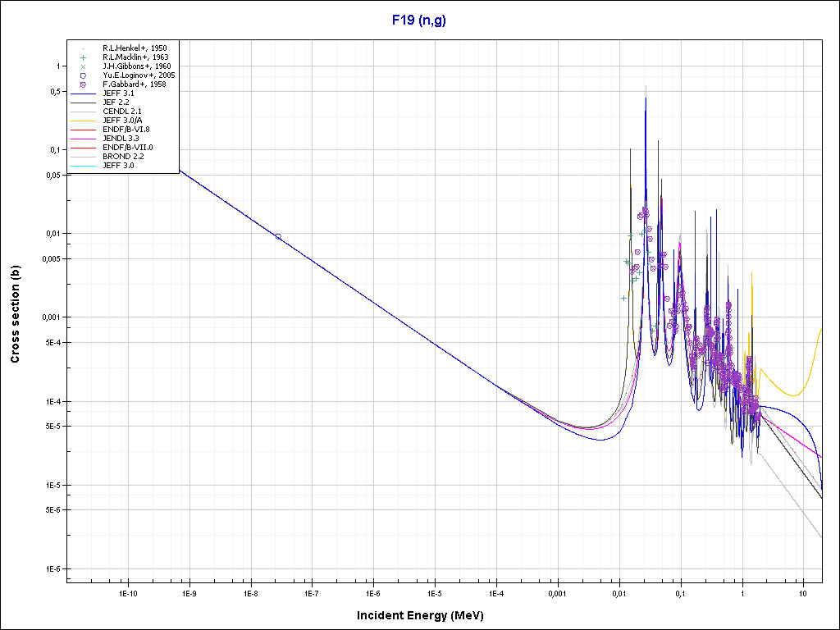Click the R.L.Henkel dot marker in legend
The width and height of the screenshot is (840, 630).
click(x=84, y=48)
